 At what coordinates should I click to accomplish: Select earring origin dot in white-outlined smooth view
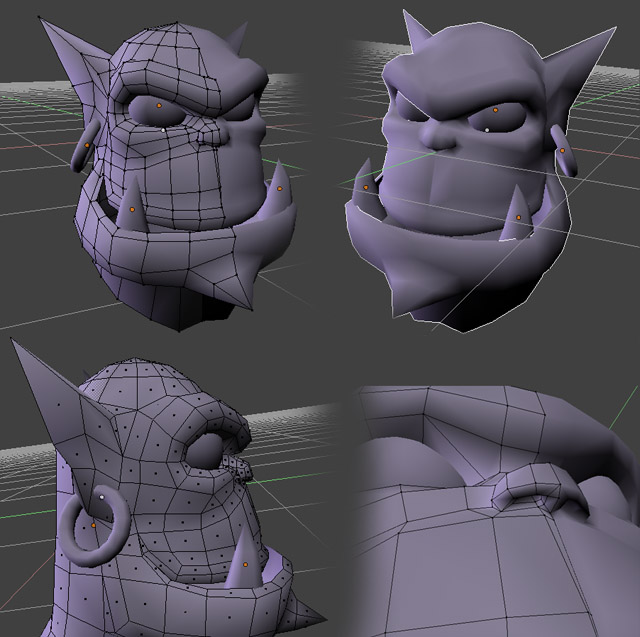pyautogui.click(x=562, y=151)
